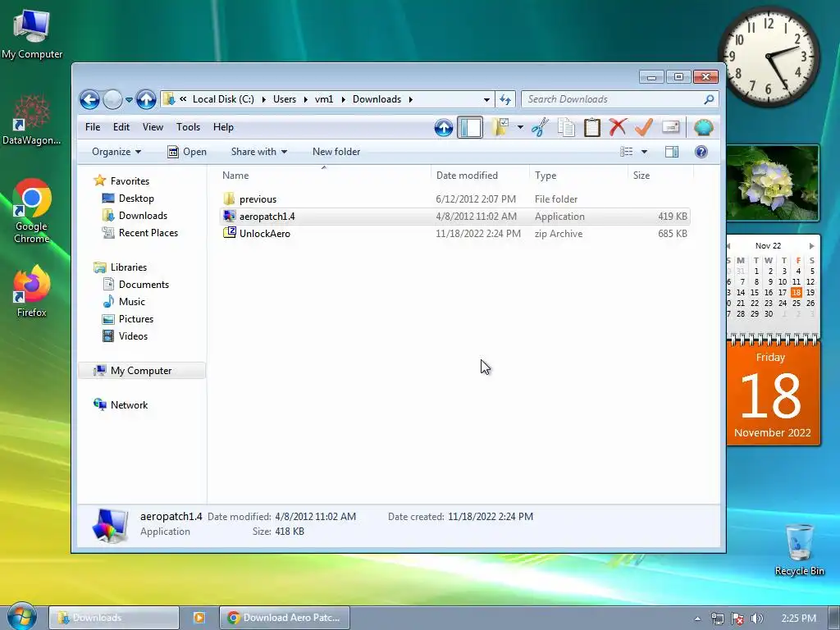The width and height of the screenshot is (840, 630).
Task: Click the My Computer desktop icon
Action: tap(32, 34)
